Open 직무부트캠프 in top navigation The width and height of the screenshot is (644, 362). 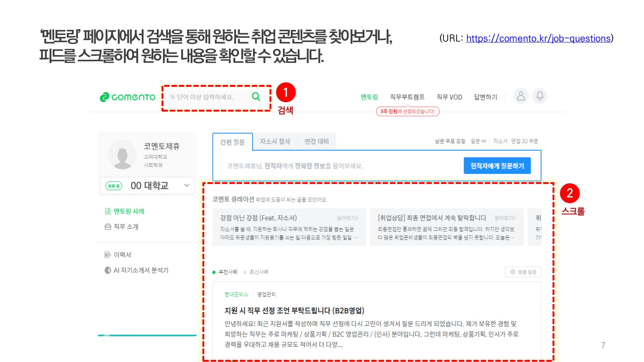407,97
